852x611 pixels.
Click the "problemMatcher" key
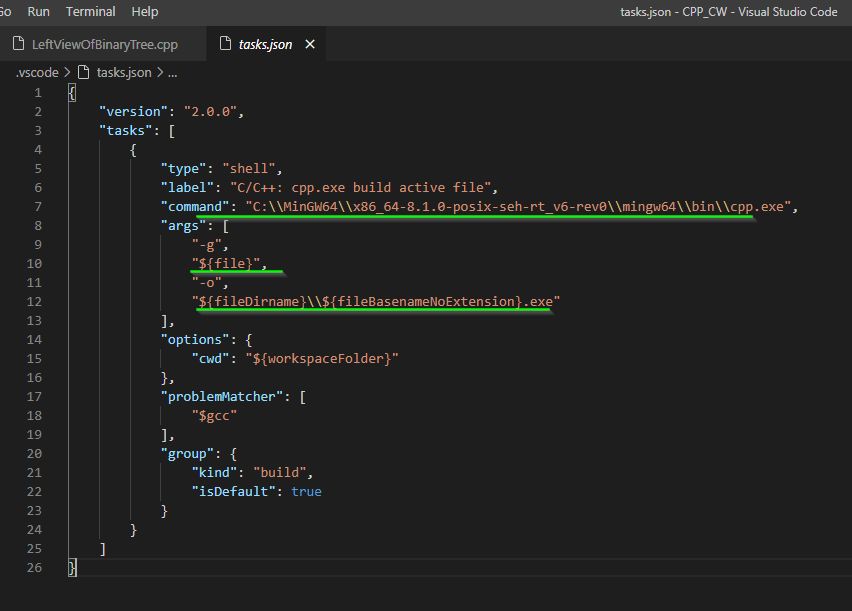(x=222, y=397)
